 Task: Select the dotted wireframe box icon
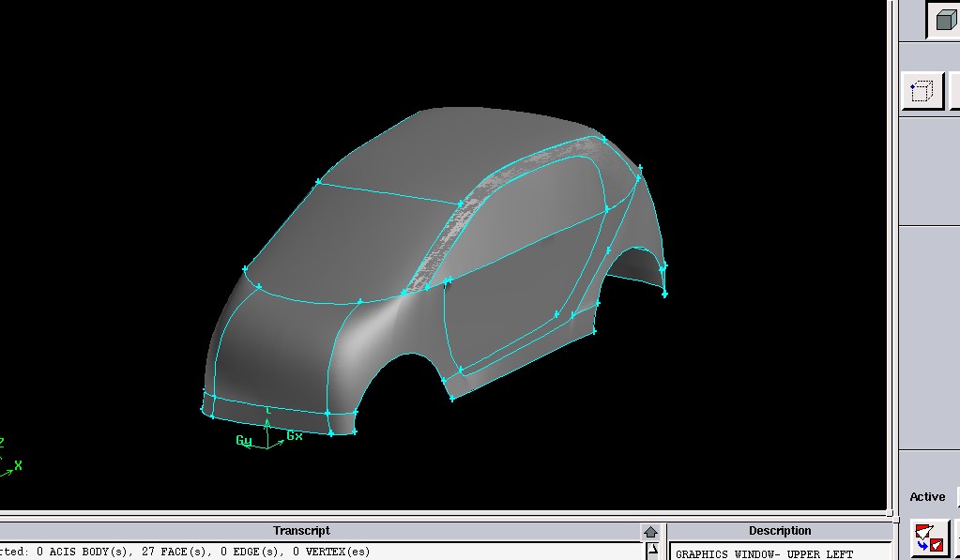tap(922, 92)
